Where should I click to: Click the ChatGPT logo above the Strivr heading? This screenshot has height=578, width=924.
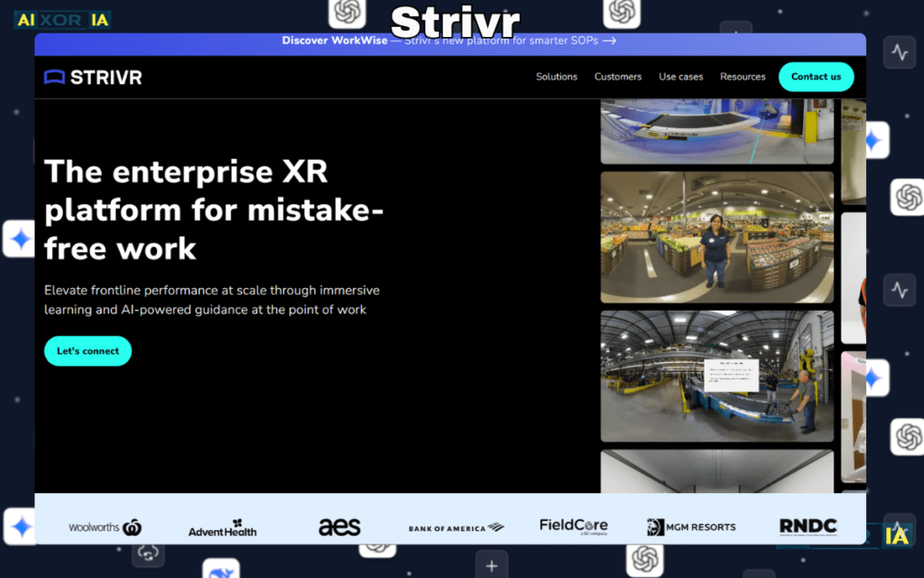[x=347, y=14]
